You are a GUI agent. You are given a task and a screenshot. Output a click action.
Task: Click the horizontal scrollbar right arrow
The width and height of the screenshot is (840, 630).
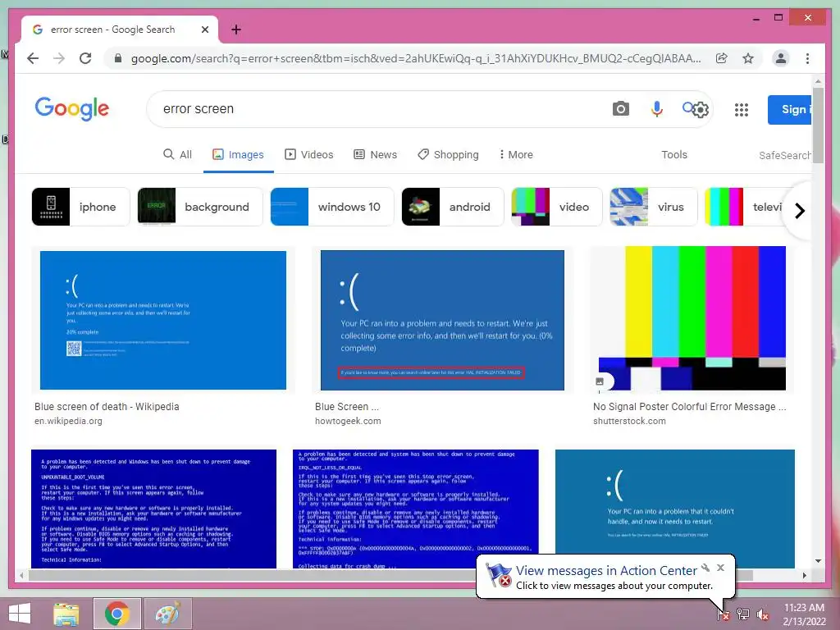point(804,575)
